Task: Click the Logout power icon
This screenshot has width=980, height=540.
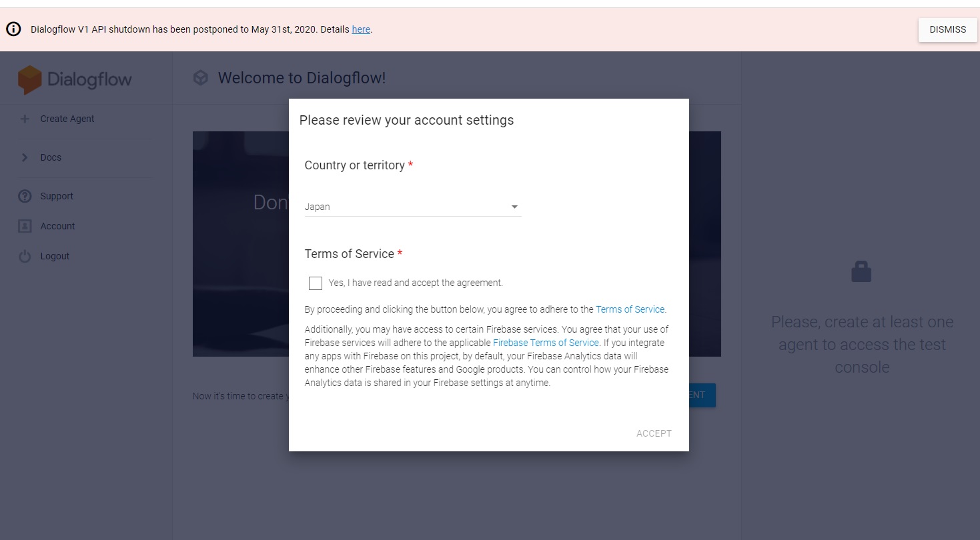Action: 25,256
